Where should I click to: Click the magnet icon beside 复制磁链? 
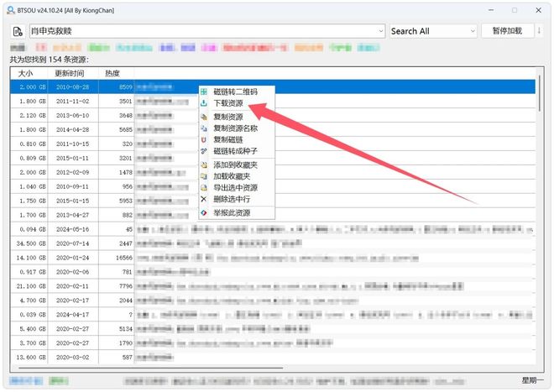pyautogui.click(x=204, y=139)
